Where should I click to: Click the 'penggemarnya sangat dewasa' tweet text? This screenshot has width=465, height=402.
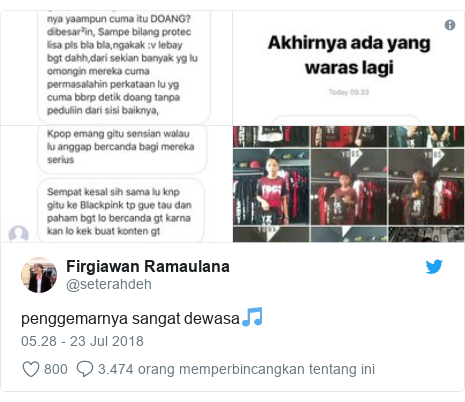point(130,318)
